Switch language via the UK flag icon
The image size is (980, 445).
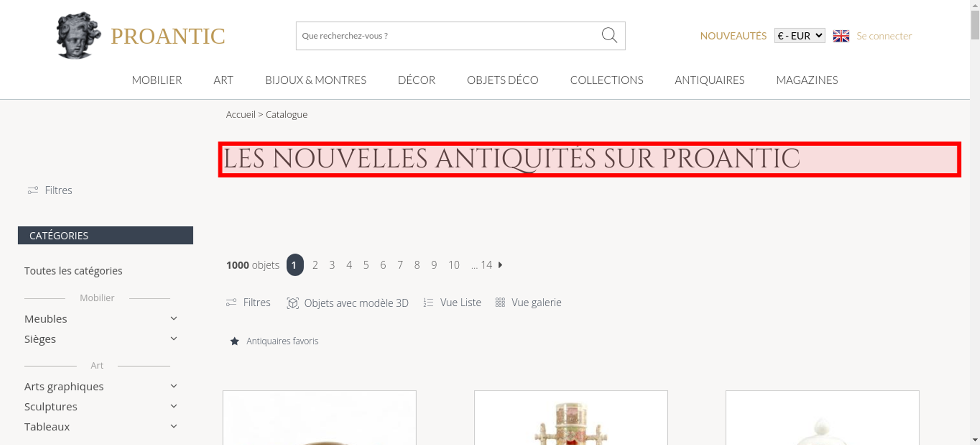tap(841, 36)
